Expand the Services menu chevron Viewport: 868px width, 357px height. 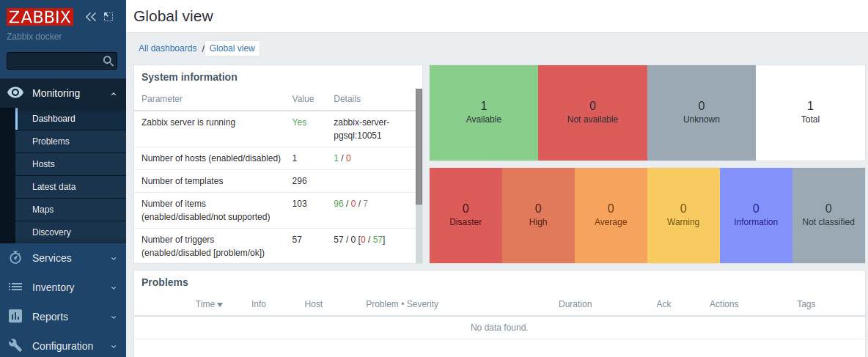114,258
